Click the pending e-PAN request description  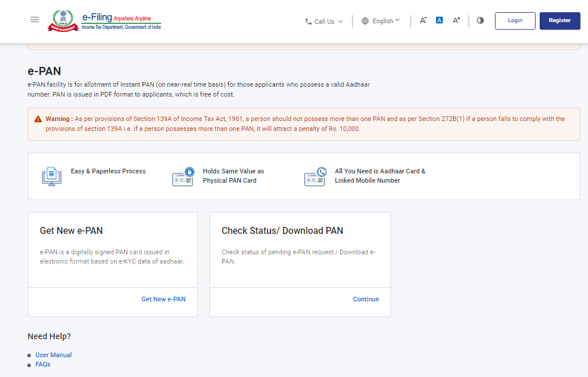(x=298, y=257)
